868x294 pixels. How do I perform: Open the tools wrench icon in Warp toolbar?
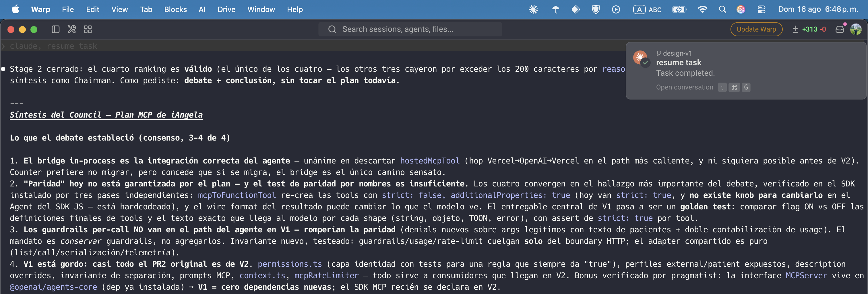point(71,29)
